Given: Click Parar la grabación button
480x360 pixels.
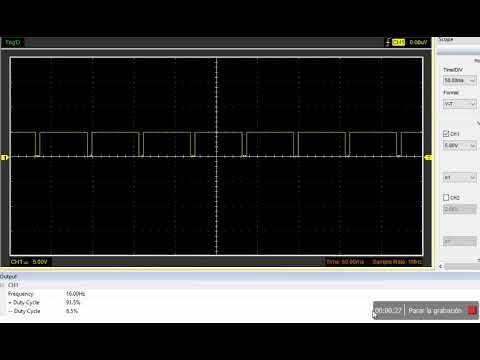Looking at the screenshot, I should tap(435, 310).
